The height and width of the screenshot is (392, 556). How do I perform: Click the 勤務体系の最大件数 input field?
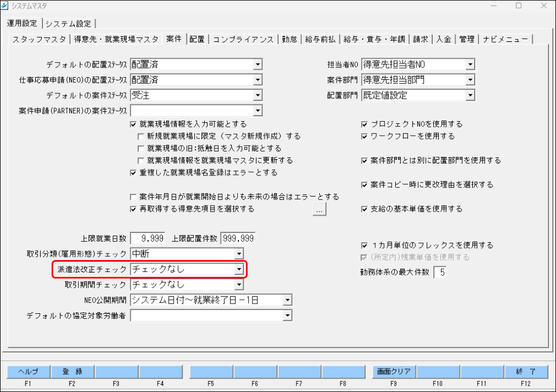click(x=440, y=272)
